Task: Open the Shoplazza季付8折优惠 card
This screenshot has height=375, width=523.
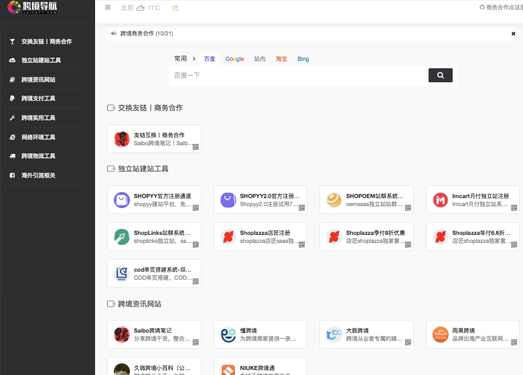Action: pyautogui.click(x=366, y=237)
